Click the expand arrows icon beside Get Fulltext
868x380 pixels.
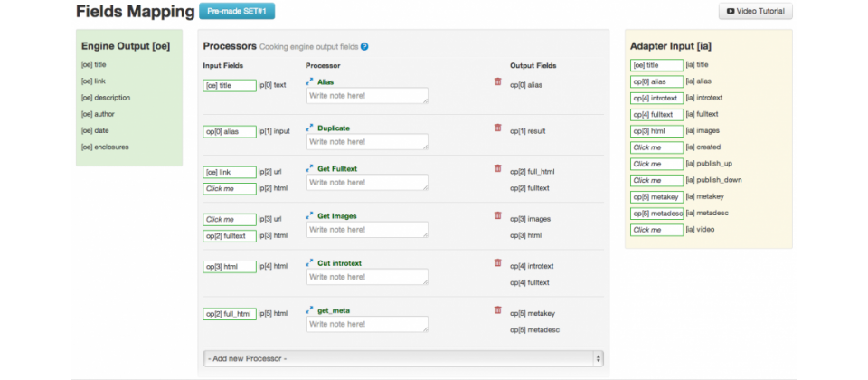309,168
